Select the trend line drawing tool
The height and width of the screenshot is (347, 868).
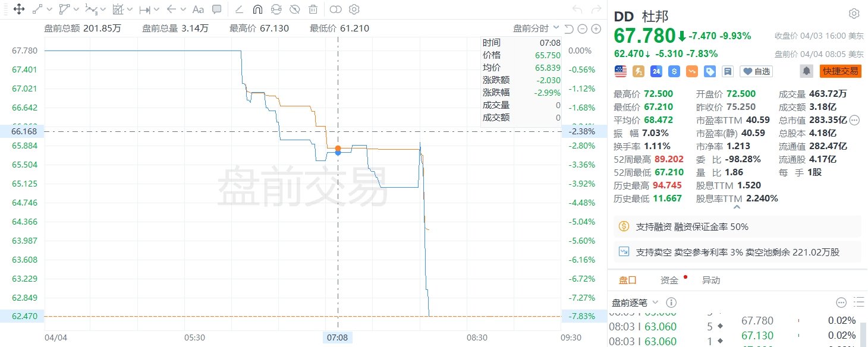pyautogui.click(x=37, y=10)
